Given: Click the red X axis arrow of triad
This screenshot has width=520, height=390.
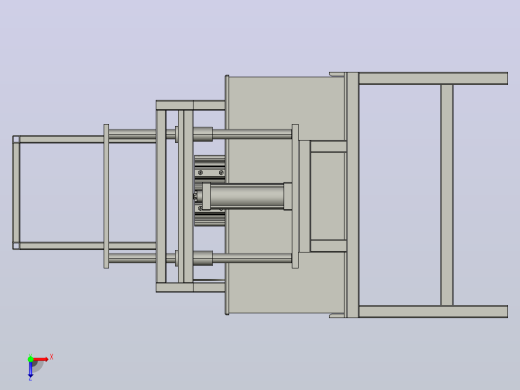Looking at the screenshot, I should pyautogui.click(x=41, y=359).
